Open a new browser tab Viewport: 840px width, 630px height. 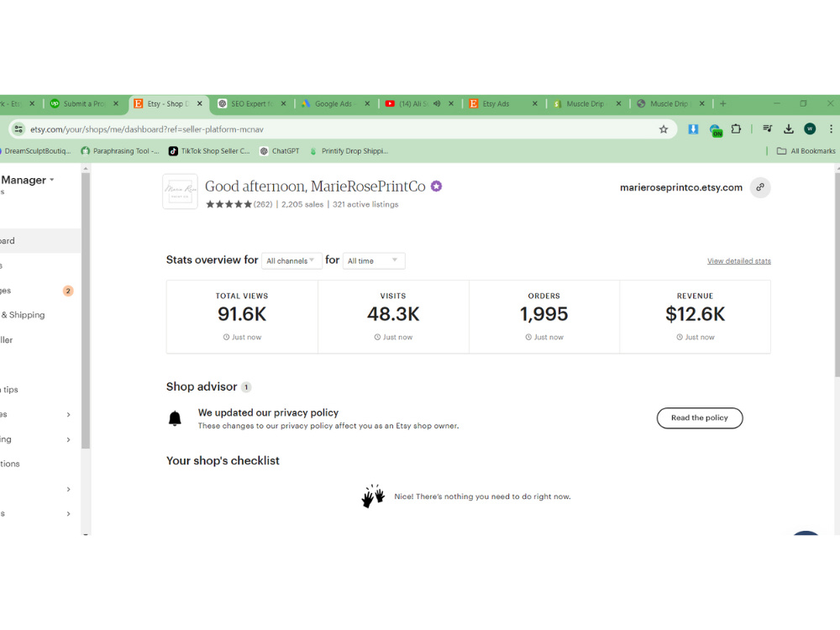coord(722,103)
